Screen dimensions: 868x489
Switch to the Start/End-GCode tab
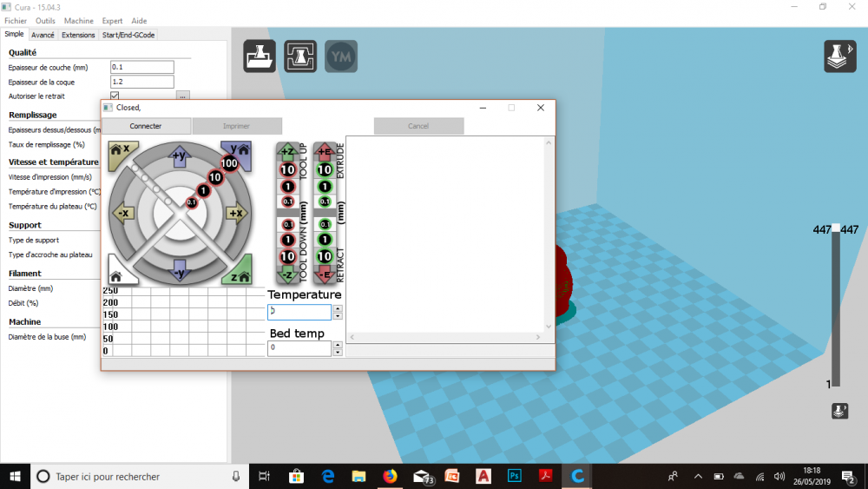[x=128, y=35]
